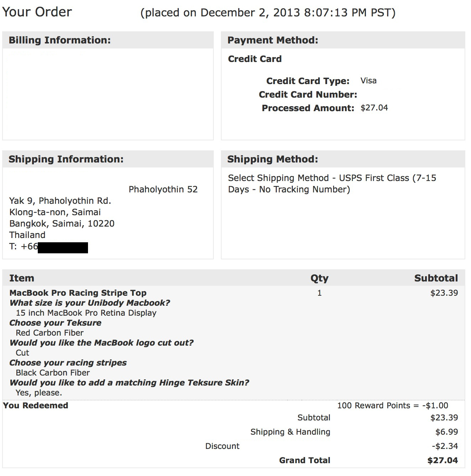The width and height of the screenshot is (471, 476).
Task: Click the Billing Information header
Action: tap(59, 40)
